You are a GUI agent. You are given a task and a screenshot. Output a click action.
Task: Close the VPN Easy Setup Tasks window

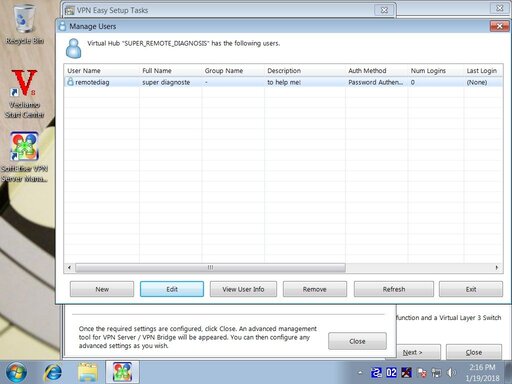(384, 10)
